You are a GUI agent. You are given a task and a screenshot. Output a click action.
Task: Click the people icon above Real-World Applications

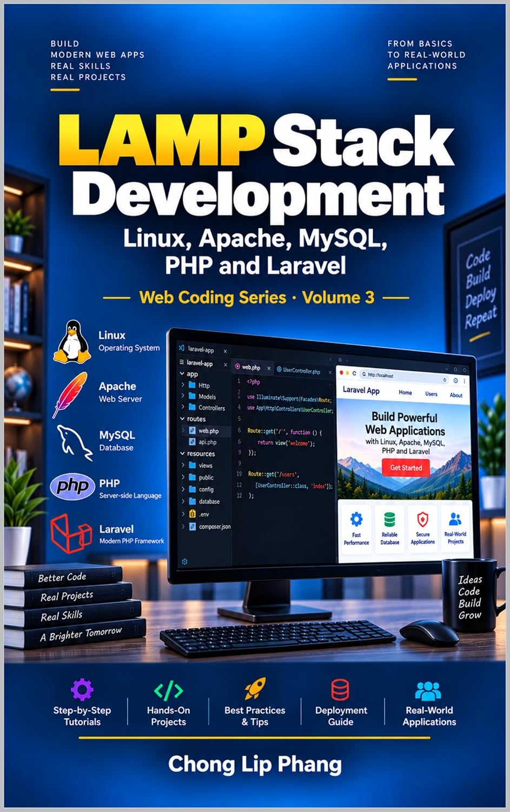click(x=428, y=691)
